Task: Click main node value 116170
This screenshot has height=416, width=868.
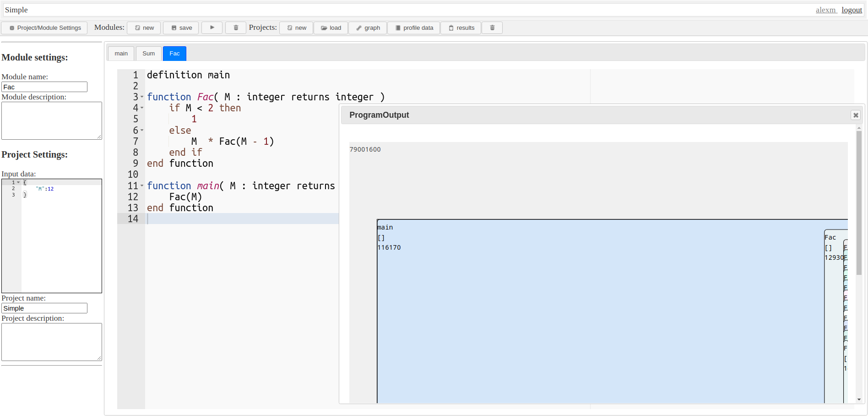Action: [389, 247]
